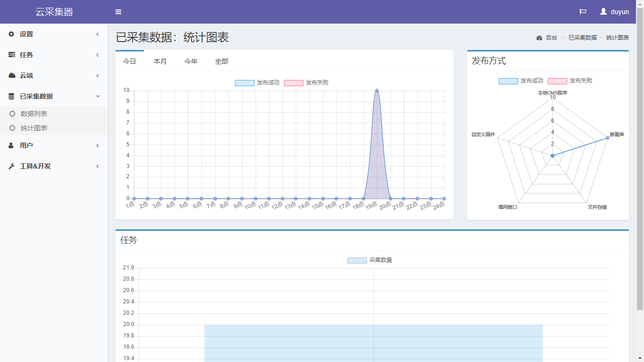Click the flag icon in the top bar
Image resolution: width=644 pixels, height=362 pixels.
(x=583, y=11)
